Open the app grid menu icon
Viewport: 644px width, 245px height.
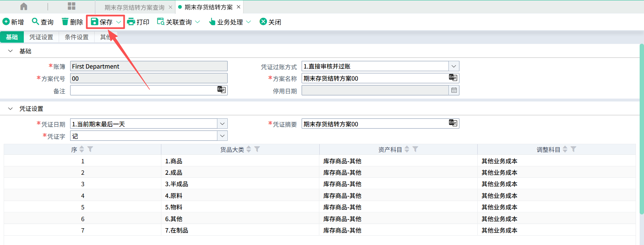click(x=71, y=6)
